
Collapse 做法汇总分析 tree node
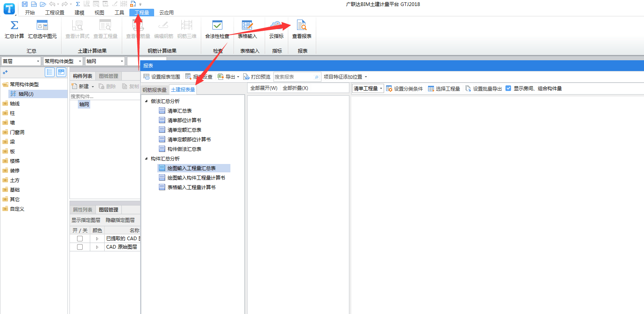tap(146, 101)
